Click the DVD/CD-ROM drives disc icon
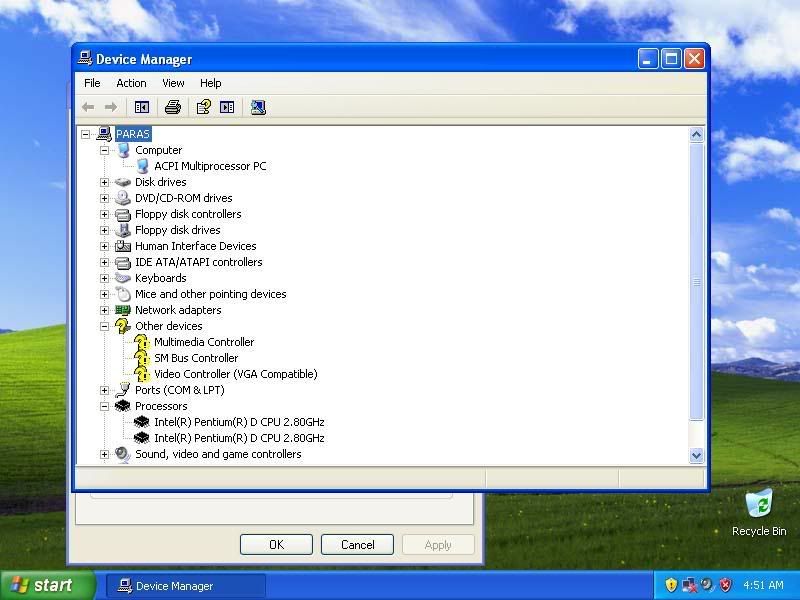 pyautogui.click(x=123, y=198)
